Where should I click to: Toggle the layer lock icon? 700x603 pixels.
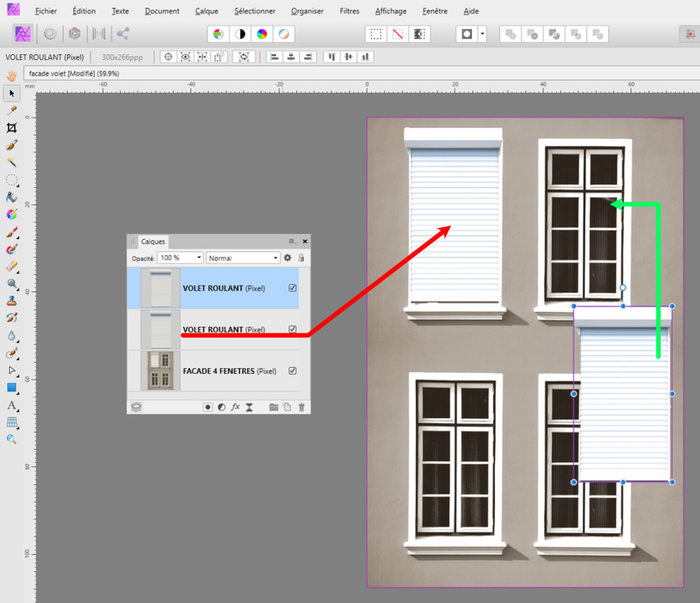(301, 258)
